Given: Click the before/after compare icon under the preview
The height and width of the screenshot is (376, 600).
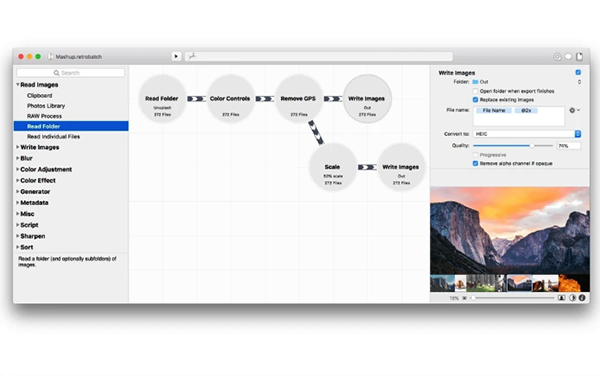Looking at the screenshot, I should point(572,298).
